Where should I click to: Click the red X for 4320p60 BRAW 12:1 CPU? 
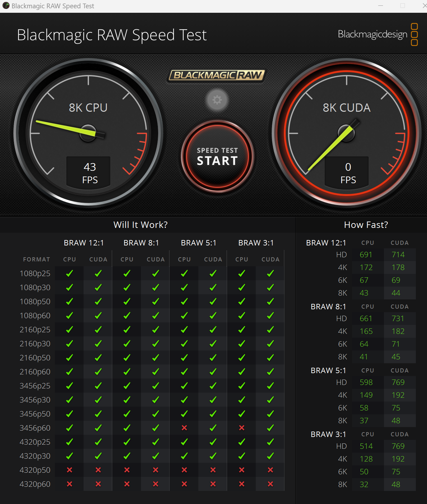(70, 484)
